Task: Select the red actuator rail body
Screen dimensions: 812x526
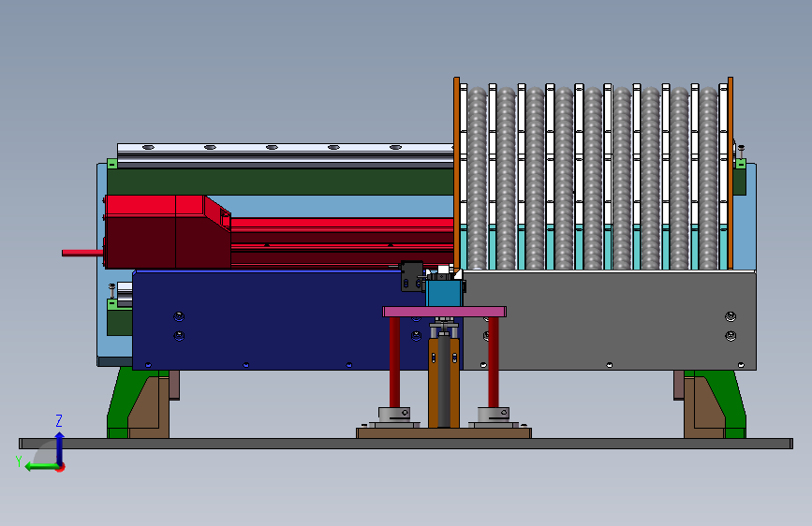Action: [342, 242]
